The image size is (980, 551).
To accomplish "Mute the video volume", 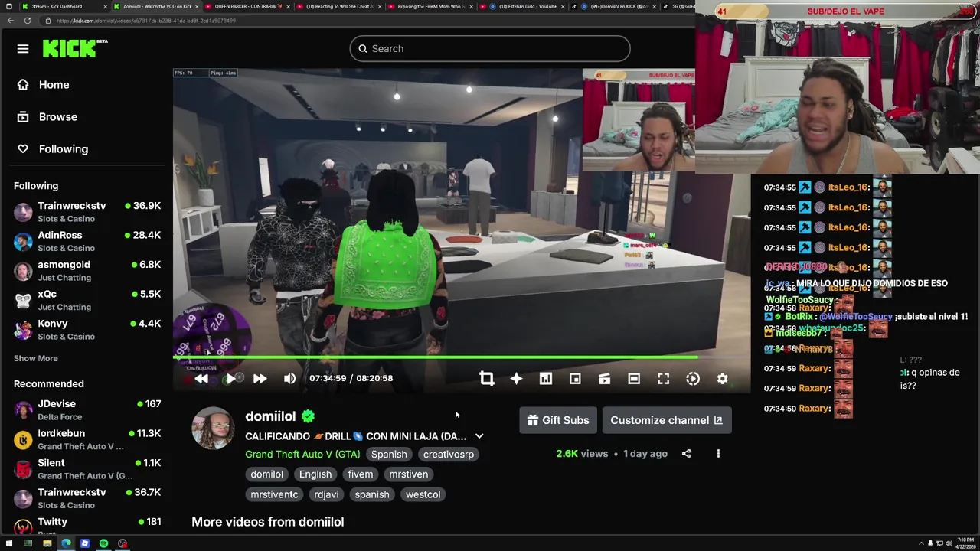I will 289,378.
